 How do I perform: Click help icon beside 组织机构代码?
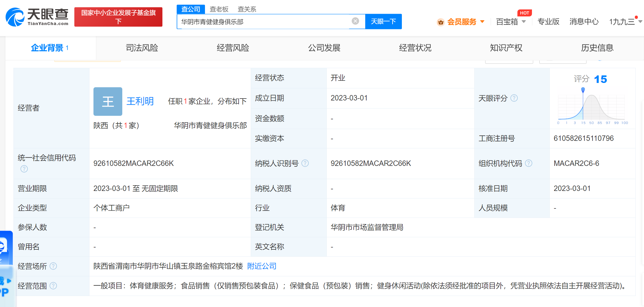528,163
